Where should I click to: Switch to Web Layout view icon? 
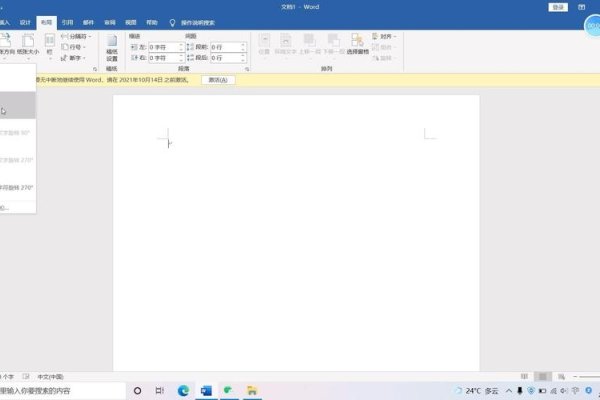[x=561, y=377]
